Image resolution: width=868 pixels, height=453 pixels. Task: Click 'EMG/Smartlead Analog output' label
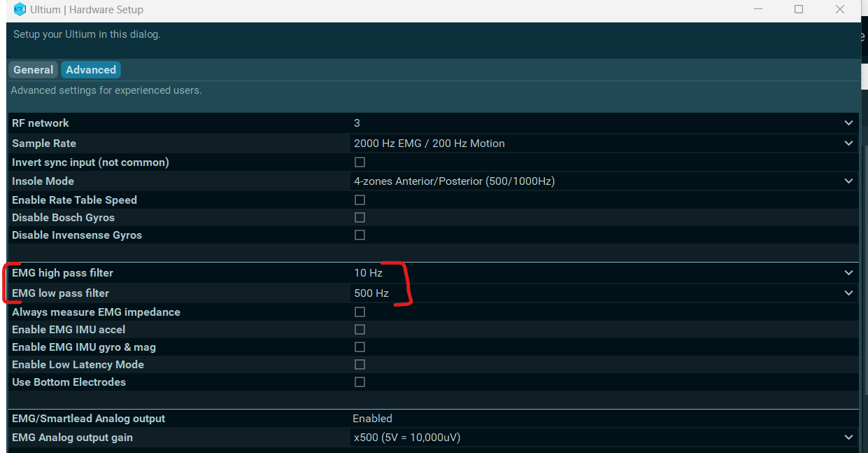tap(89, 419)
